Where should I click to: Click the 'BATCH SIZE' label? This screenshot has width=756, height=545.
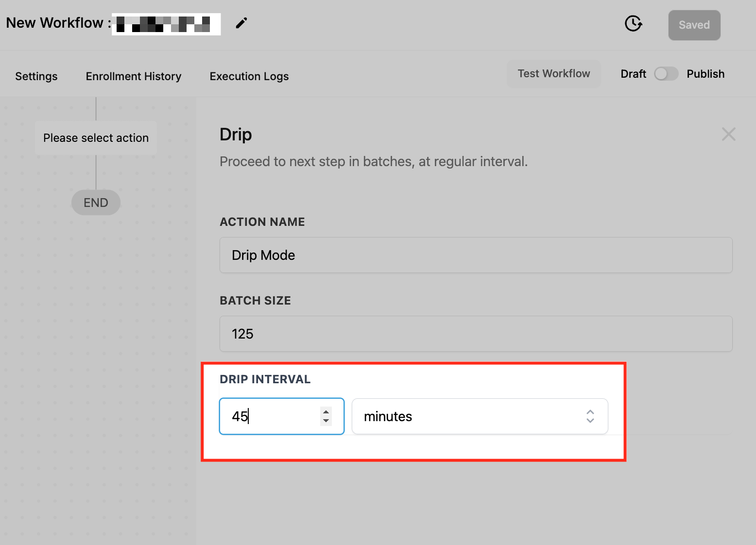click(x=255, y=301)
